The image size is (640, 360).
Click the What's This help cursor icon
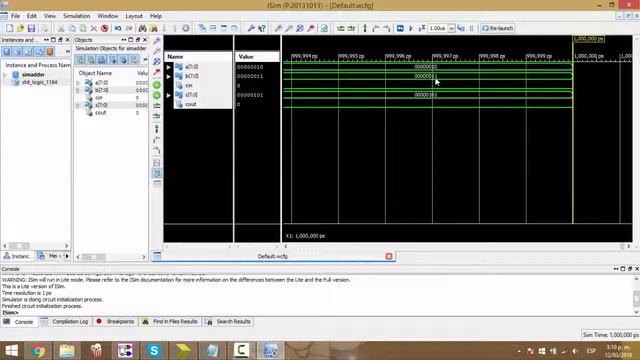(262, 28)
